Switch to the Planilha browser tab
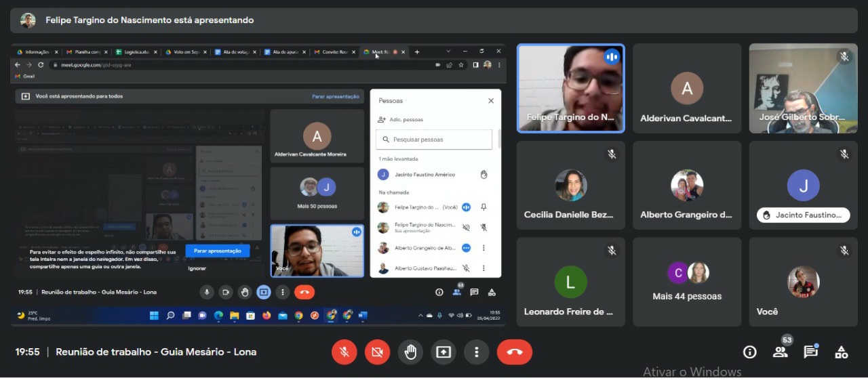This screenshot has height=380, width=868. click(85, 52)
